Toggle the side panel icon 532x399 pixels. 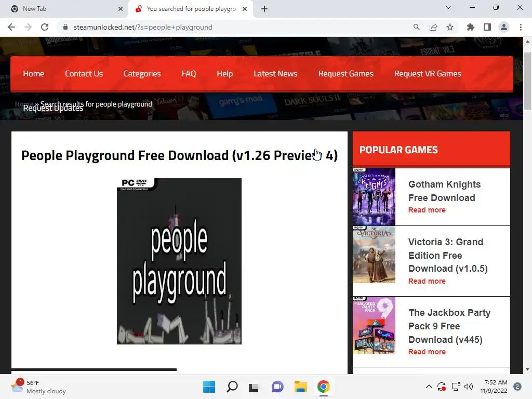[x=487, y=27]
